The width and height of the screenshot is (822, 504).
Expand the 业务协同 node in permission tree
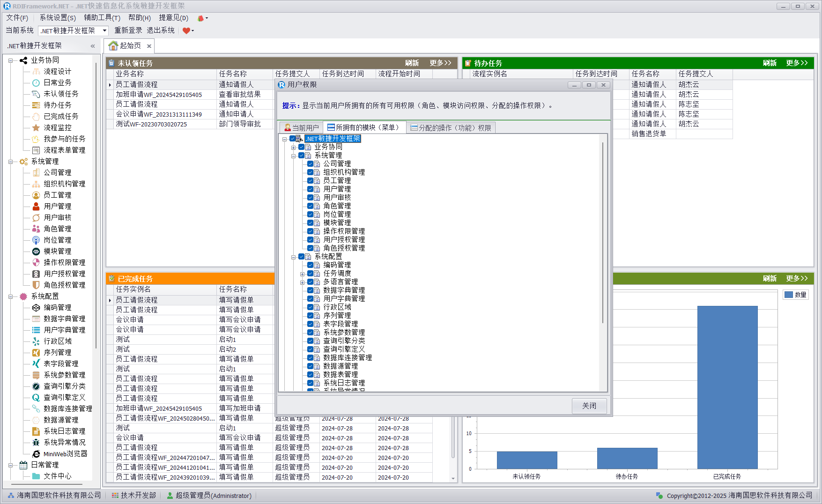(x=294, y=147)
